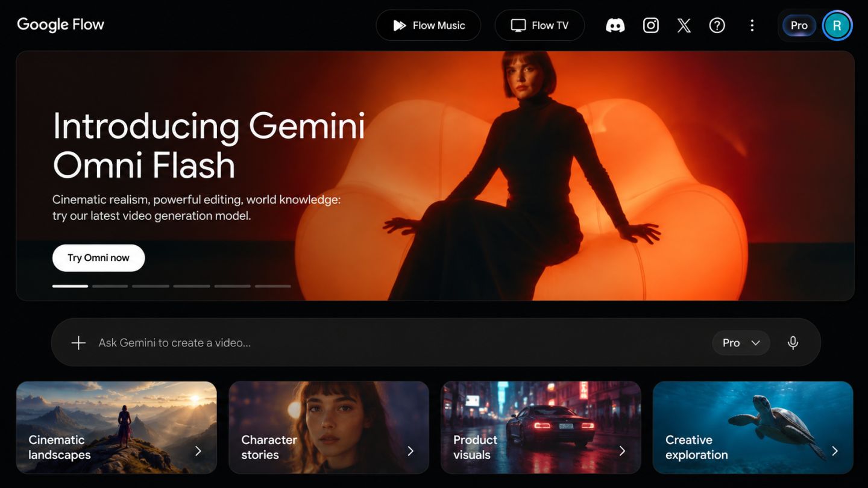Image resolution: width=868 pixels, height=488 pixels.
Task: Jump to the fifth carousel slide indicator
Action: 233,286
